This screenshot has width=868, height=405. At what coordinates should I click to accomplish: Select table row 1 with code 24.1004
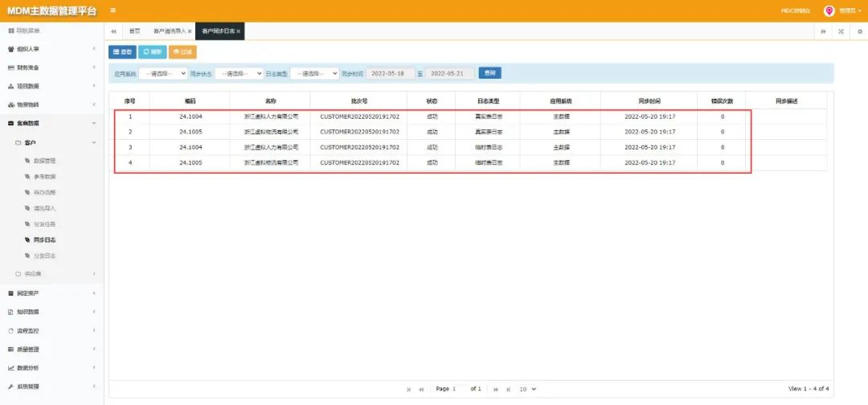pyautogui.click(x=468, y=117)
